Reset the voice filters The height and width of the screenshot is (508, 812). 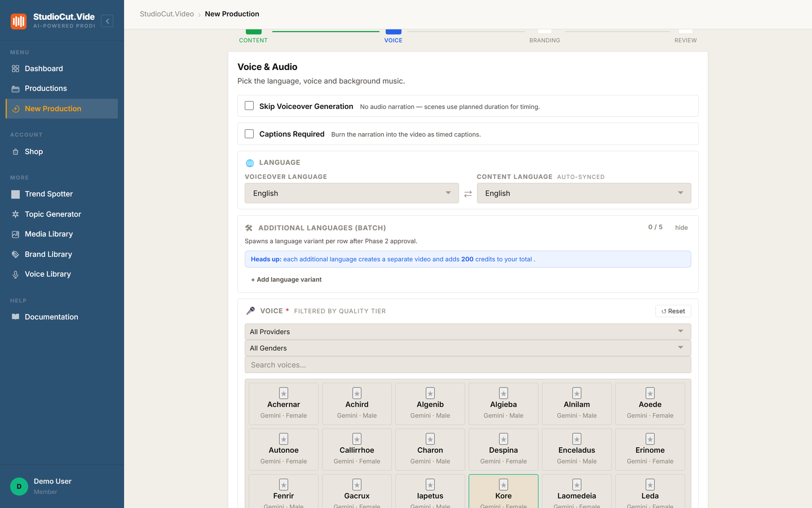(673, 311)
